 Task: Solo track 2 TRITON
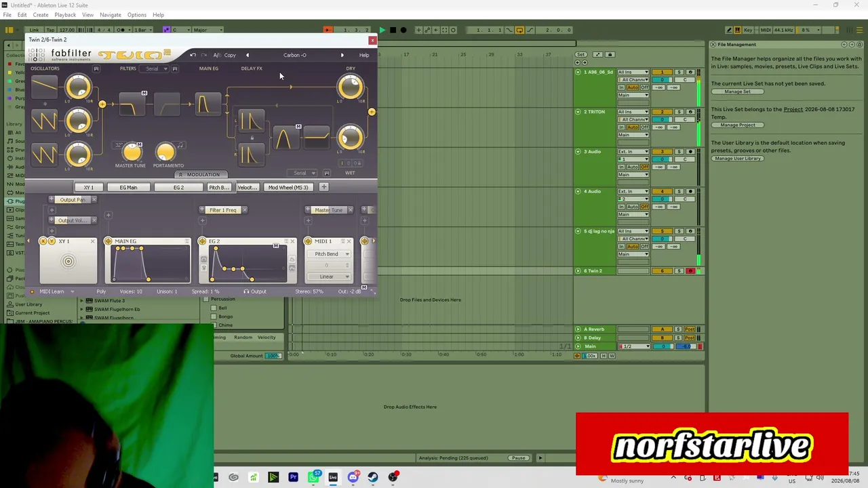[x=679, y=112]
